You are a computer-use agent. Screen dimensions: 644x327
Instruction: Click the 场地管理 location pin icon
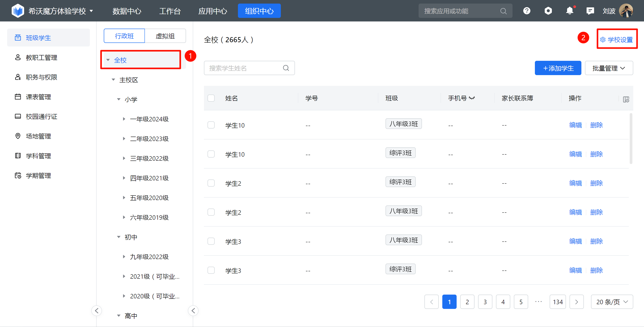click(18, 136)
